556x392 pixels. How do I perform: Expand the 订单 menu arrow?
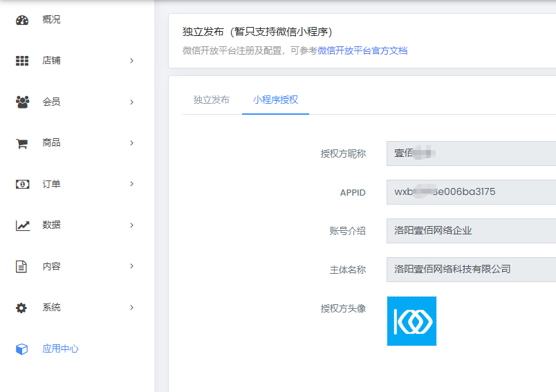tap(131, 184)
